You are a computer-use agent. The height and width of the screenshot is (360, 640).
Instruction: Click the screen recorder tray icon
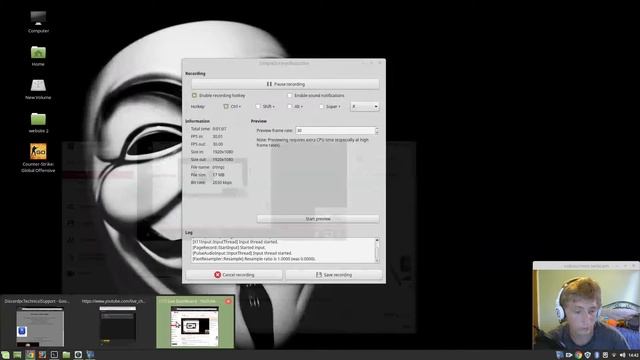click(x=560, y=355)
